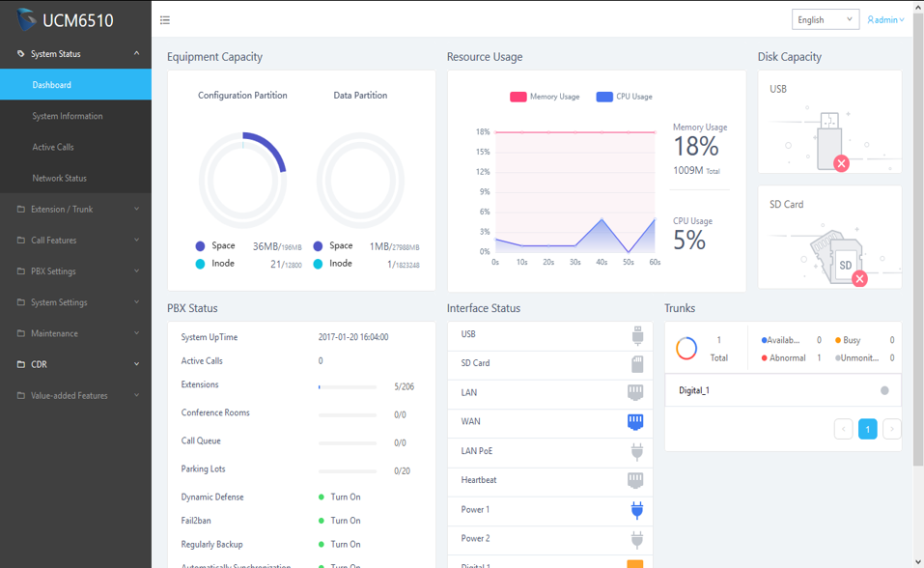The image size is (924, 568).
Task: Click the Digital_1 trunk status dot
Action: click(x=884, y=390)
